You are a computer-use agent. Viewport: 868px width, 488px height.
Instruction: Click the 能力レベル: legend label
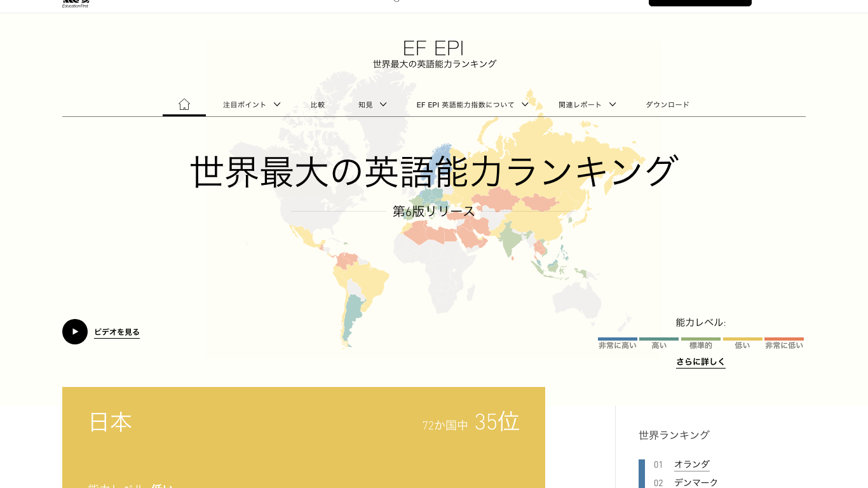[701, 322]
